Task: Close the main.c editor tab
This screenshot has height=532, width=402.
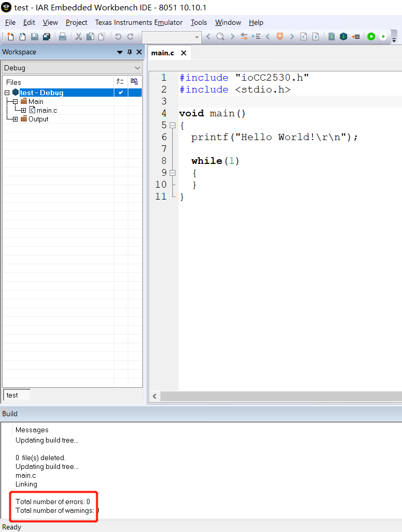Action: click(x=184, y=53)
